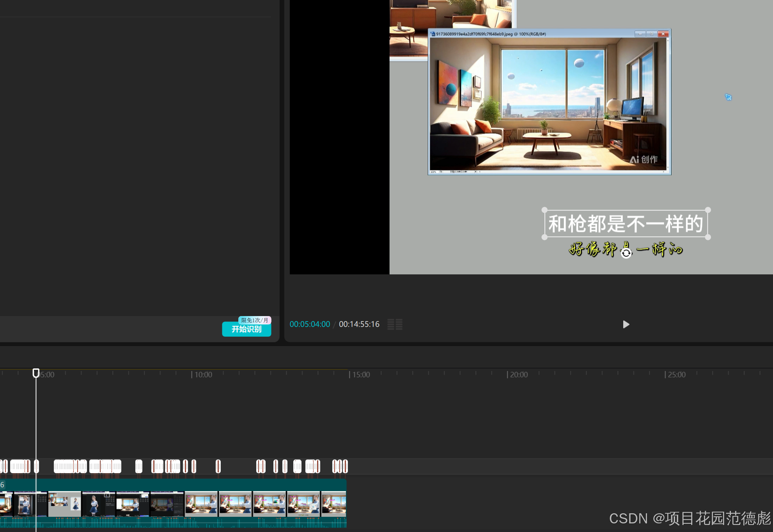773x532 pixels.
Task: Click the 开始识别 start recognition button
Action: (246, 329)
